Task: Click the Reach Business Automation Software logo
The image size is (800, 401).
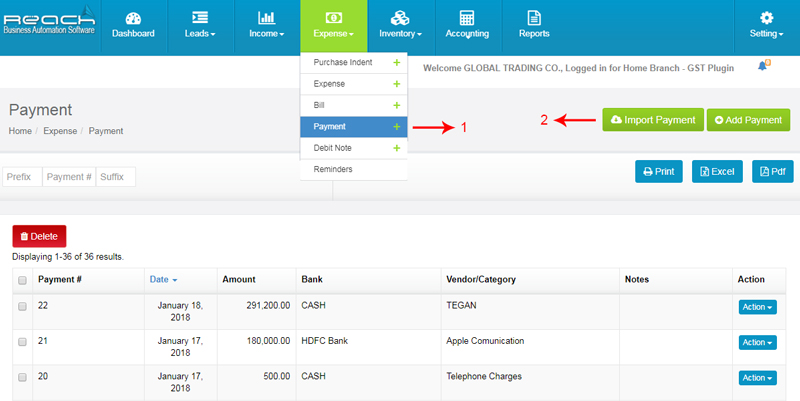Action: coord(49,21)
